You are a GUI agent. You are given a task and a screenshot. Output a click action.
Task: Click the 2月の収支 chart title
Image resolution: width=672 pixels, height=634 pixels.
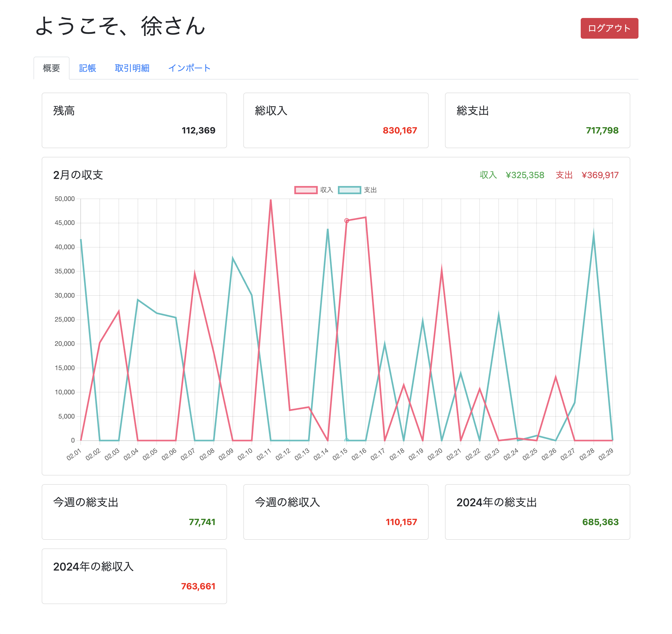pos(78,175)
